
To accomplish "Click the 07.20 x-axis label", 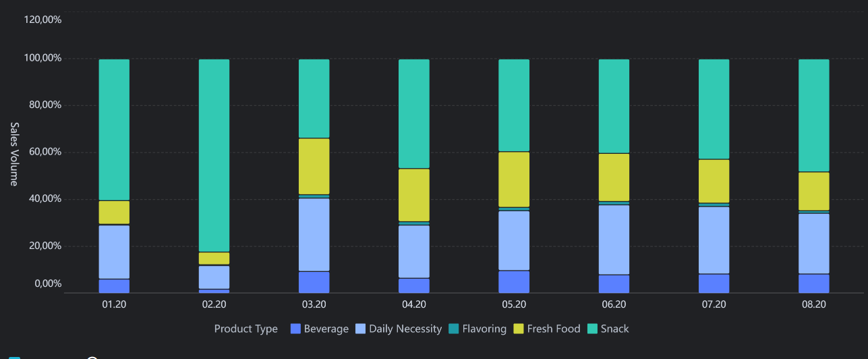I will tap(714, 305).
